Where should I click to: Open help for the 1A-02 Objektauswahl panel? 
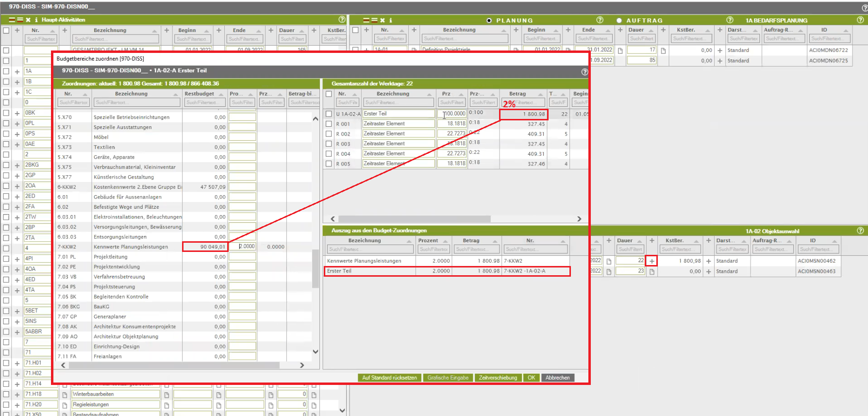[860, 231]
